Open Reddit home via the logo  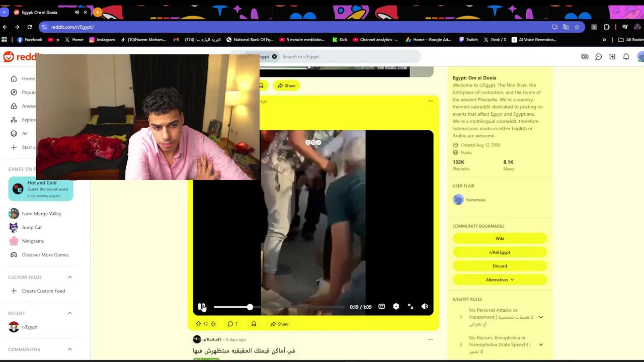coord(20,57)
